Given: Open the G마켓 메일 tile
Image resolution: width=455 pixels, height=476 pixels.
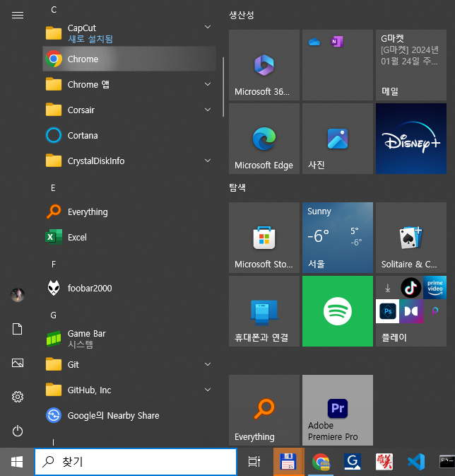Looking at the screenshot, I should [411, 65].
